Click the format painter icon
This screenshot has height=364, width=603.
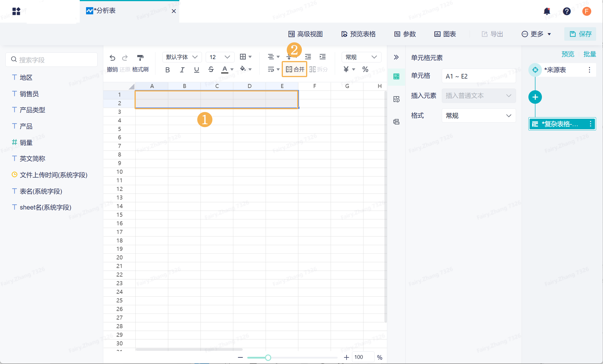(x=140, y=58)
